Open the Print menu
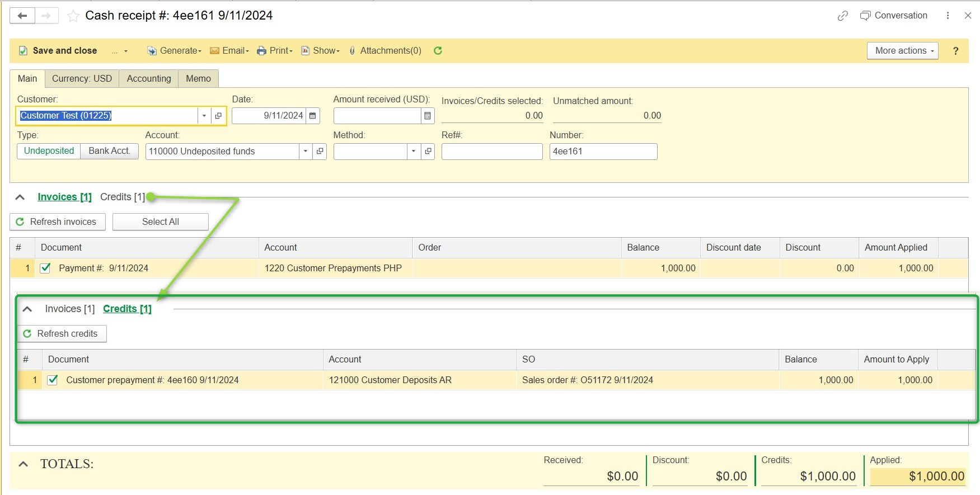Image resolution: width=980 pixels, height=495 pixels. [x=275, y=50]
